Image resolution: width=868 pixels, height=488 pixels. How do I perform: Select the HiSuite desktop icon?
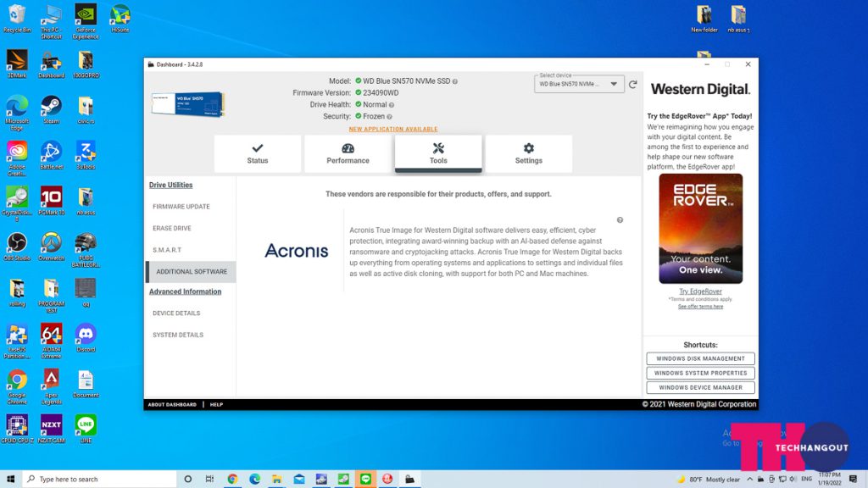tap(120, 19)
